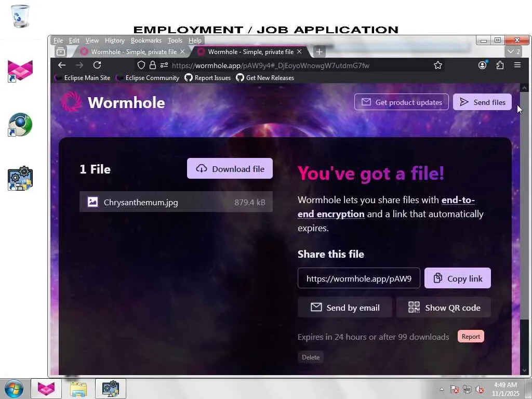The height and width of the screenshot is (399, 532).
Task: Click the share link text field
Action: click(x=358, y=278)
